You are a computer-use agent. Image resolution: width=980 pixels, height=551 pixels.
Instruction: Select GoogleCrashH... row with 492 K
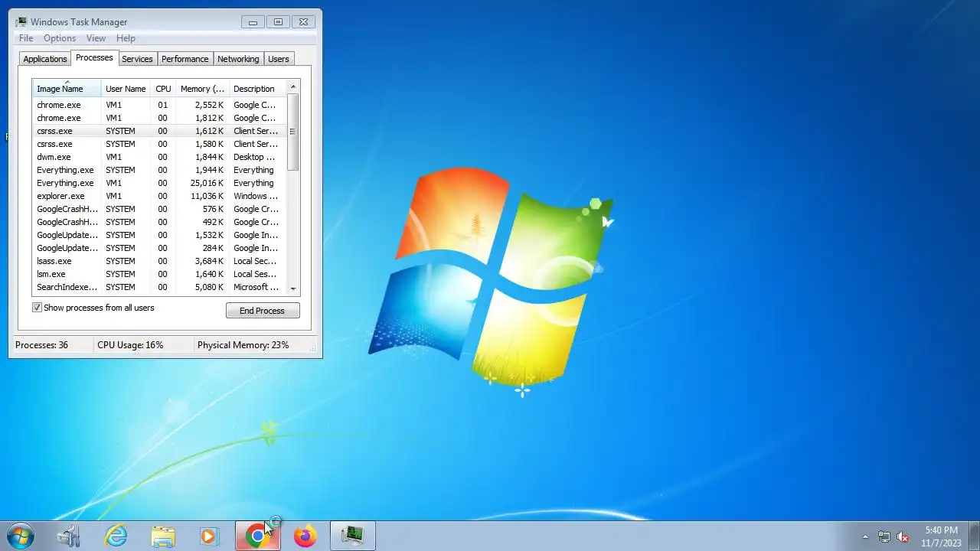coord(159,222)
